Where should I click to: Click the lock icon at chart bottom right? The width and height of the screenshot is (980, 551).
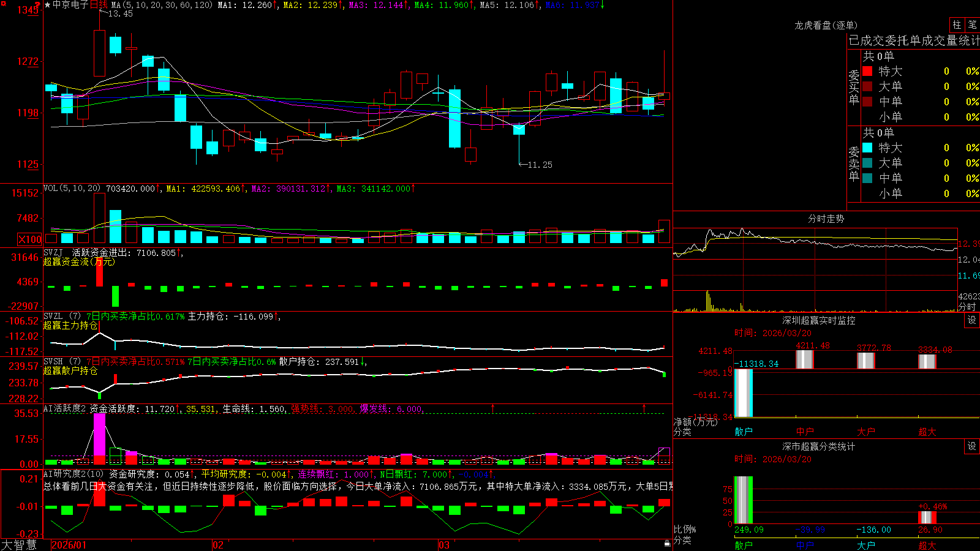pos(668,544)
